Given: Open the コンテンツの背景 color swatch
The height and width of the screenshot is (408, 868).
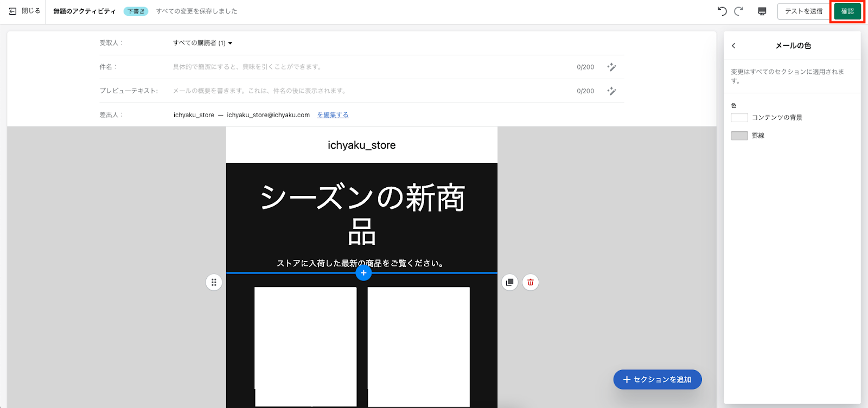Looking at the screenshot, I should tap(739, 118).
